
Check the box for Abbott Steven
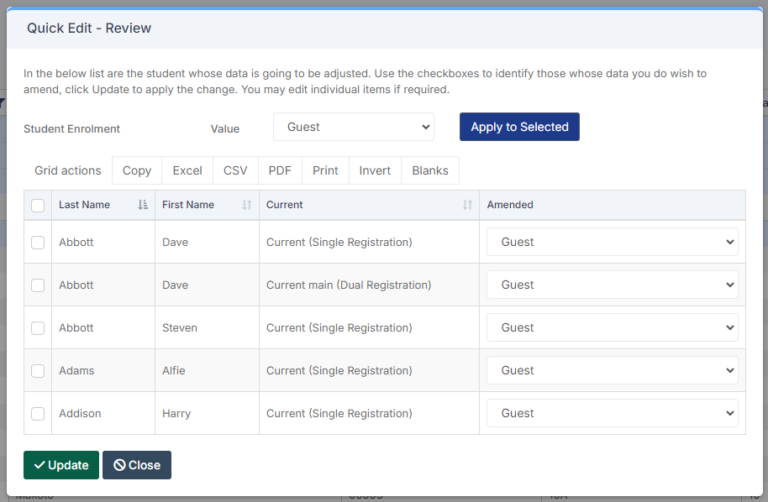pos(38,328)
